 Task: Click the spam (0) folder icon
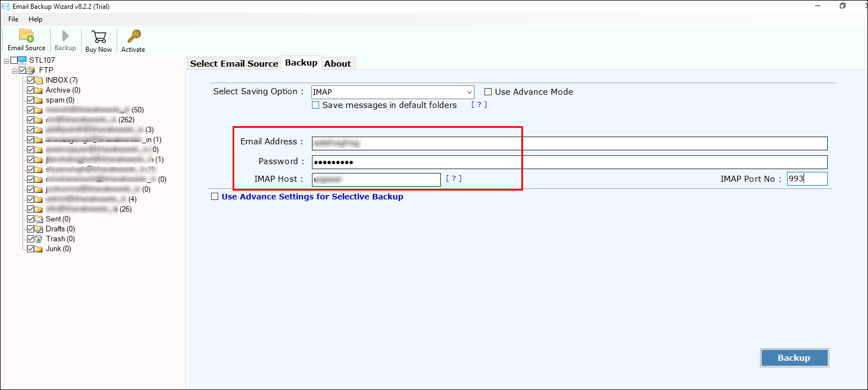39,100
